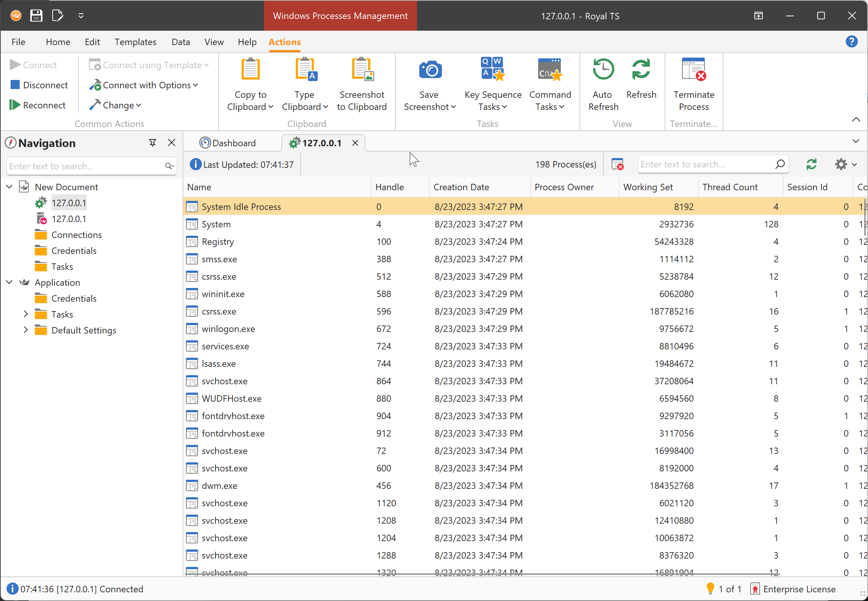This screenshot has width=868, height=601.
Task: Open Command Tasks
Action: pos(550,84)
